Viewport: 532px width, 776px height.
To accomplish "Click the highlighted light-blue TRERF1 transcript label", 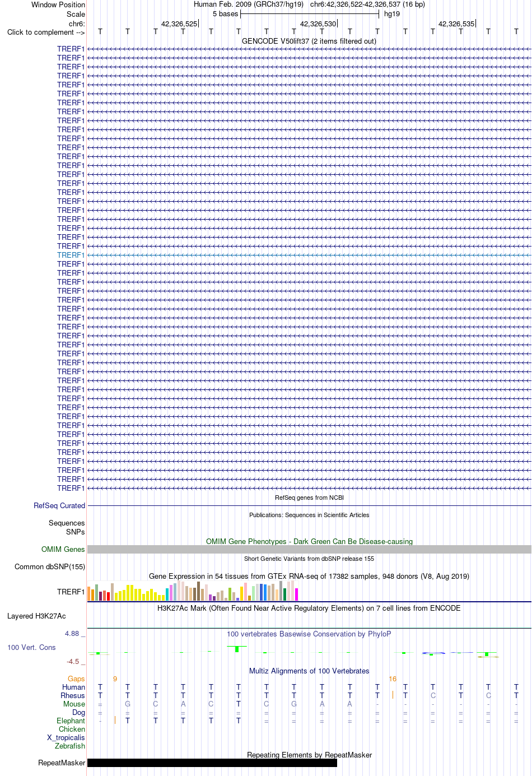I will [71, 255].
